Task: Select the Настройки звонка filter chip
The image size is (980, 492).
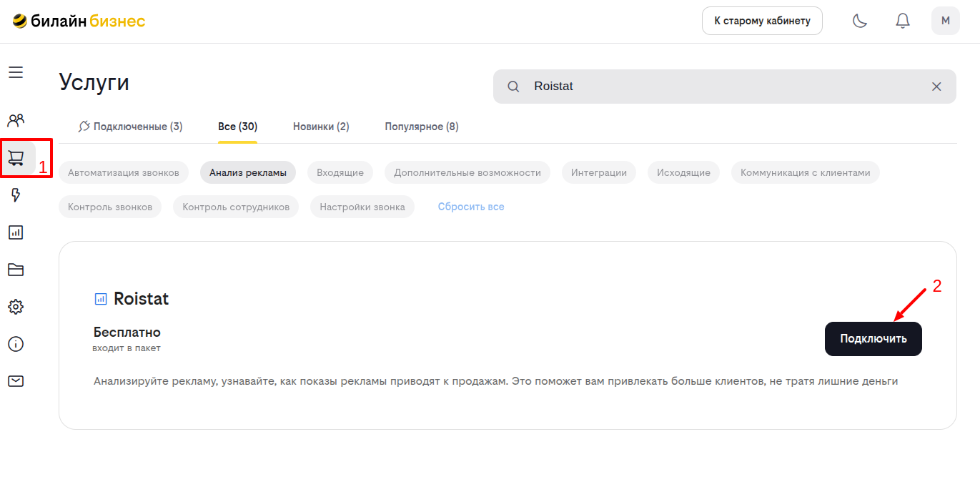Action: [362, 207]
